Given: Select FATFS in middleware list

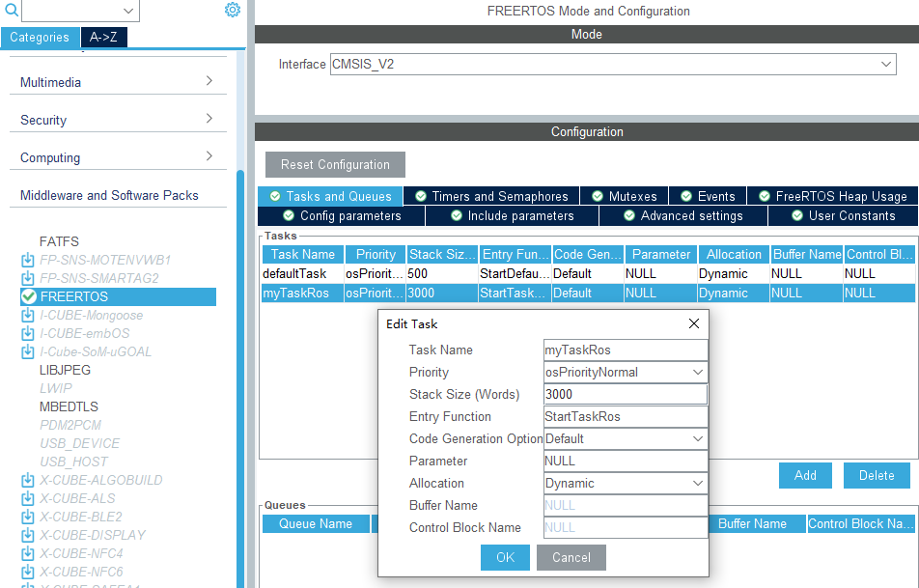Looking at the screenshot, I should [x=59, y=241].
